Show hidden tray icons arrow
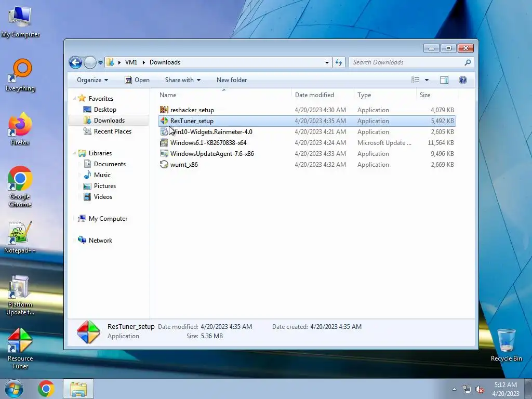 tap(454, 389)
